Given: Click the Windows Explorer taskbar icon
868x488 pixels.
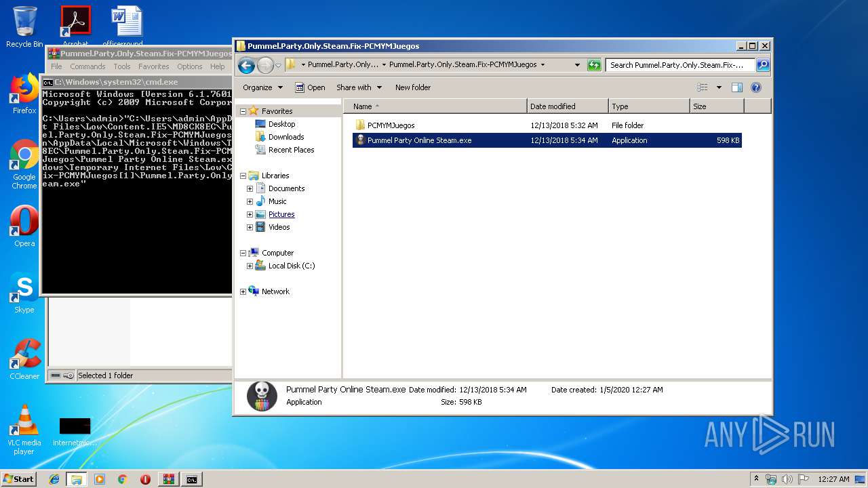Looking at the screenshot, I should click(x=77, y=479).
